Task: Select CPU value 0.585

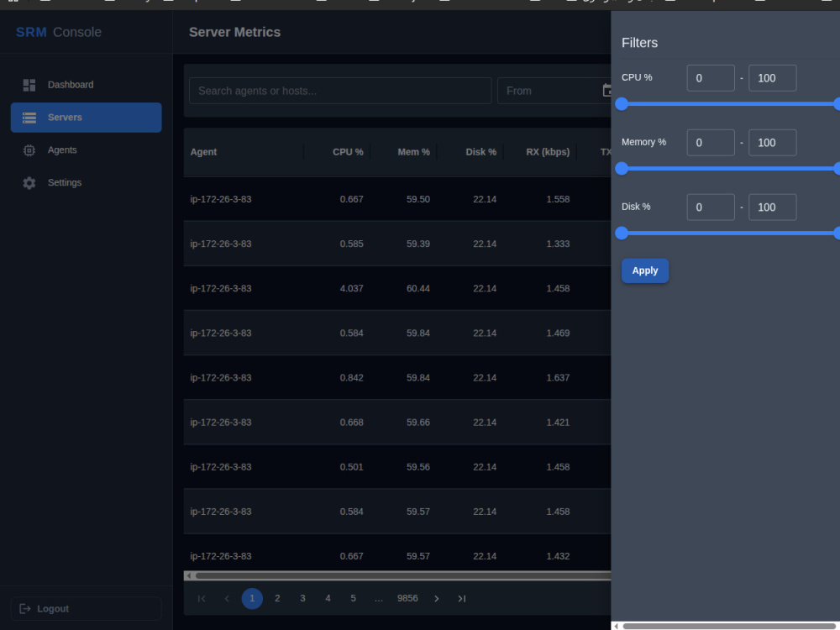Action: click(351, 244)
